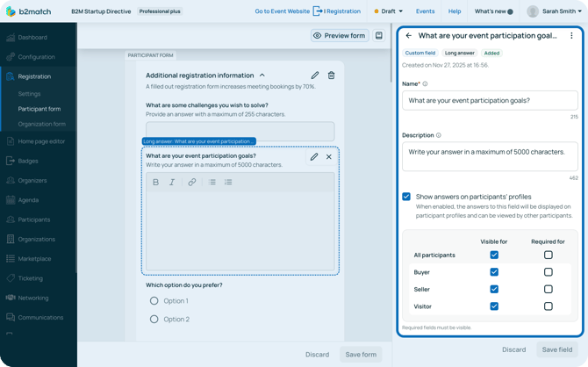The image size is (588, 367).
Task: Toggle Show answers on participants' profiles
Action: pyautogui.click(x=406, y=197)
